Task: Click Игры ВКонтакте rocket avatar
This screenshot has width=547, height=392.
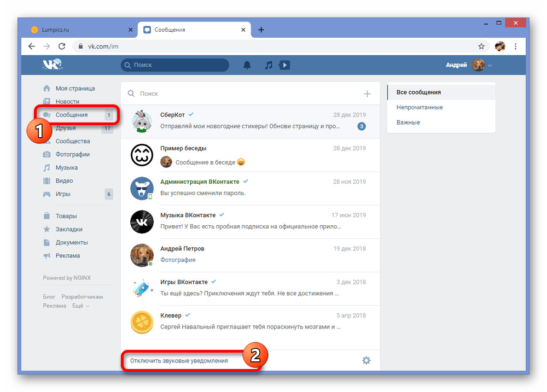Action: point(142,289)
